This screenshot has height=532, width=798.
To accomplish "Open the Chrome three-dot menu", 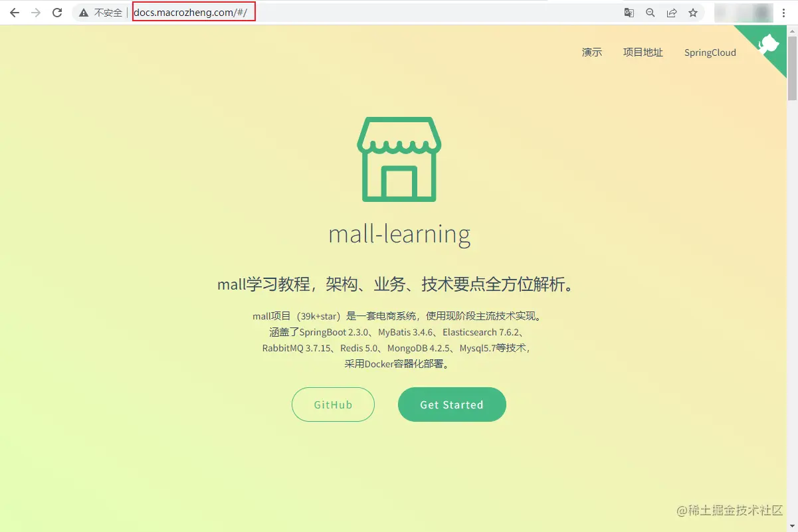I will pyautogui.click(x=785, y=13).
